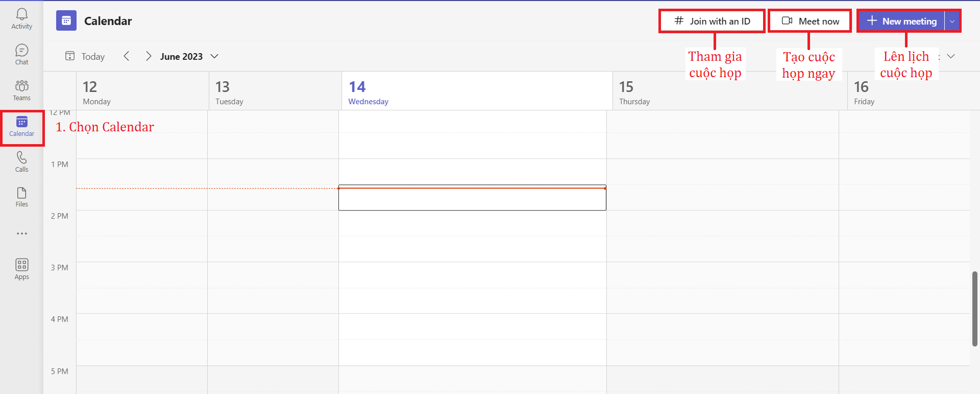Click the New meeting button
The height and width of the screenshot is (394, 980).
coord(902,21)
